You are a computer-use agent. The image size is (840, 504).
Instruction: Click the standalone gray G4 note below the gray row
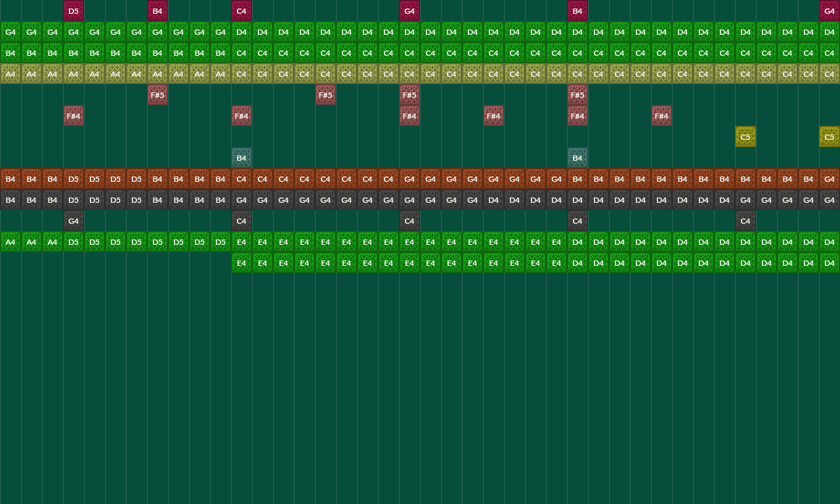click(73, 220)
